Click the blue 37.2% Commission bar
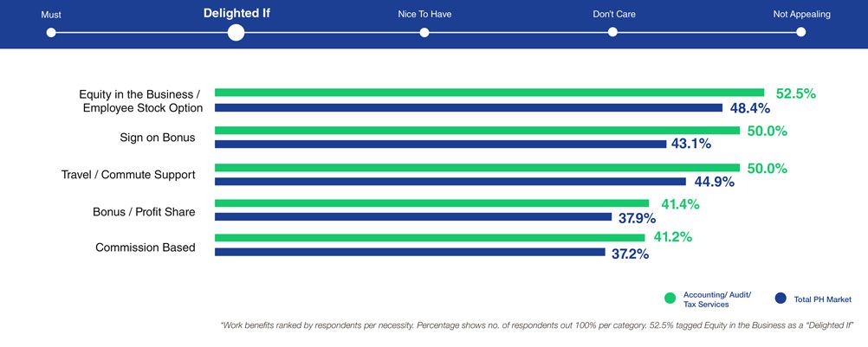 (x=410, y=252)
